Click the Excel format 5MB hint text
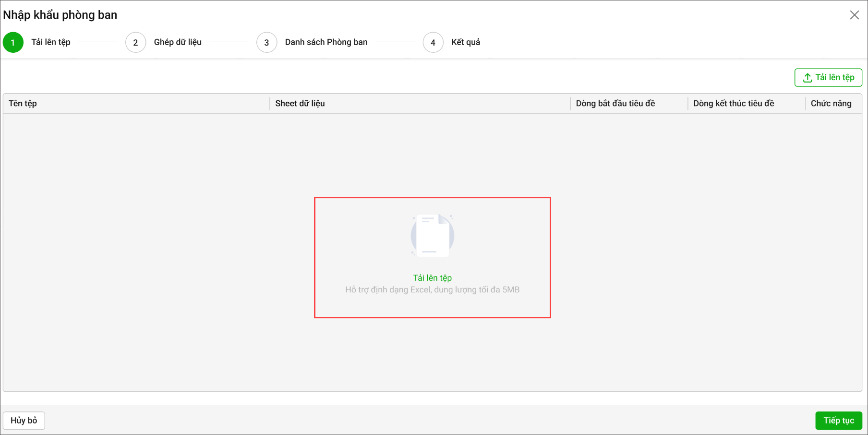 pyautogui.click(x=432, y=290)
